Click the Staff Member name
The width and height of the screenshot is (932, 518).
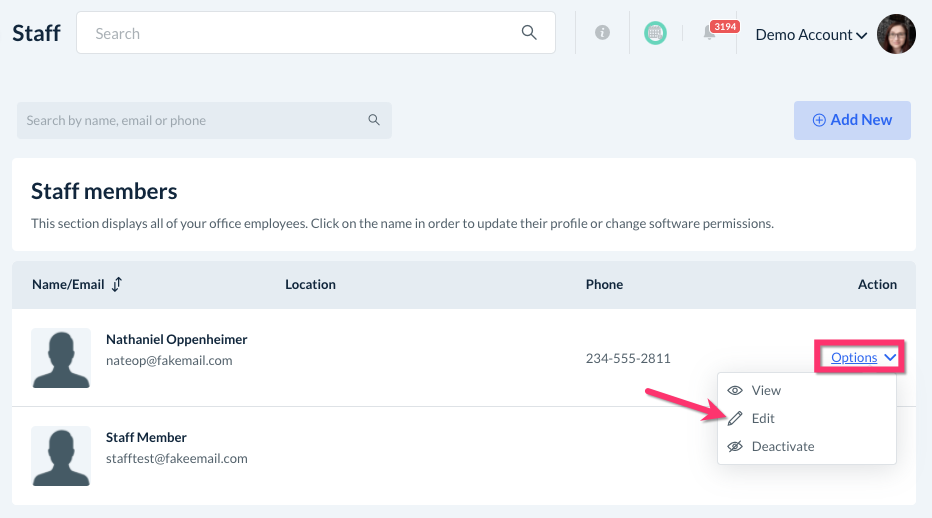click(x=146, y=438)
